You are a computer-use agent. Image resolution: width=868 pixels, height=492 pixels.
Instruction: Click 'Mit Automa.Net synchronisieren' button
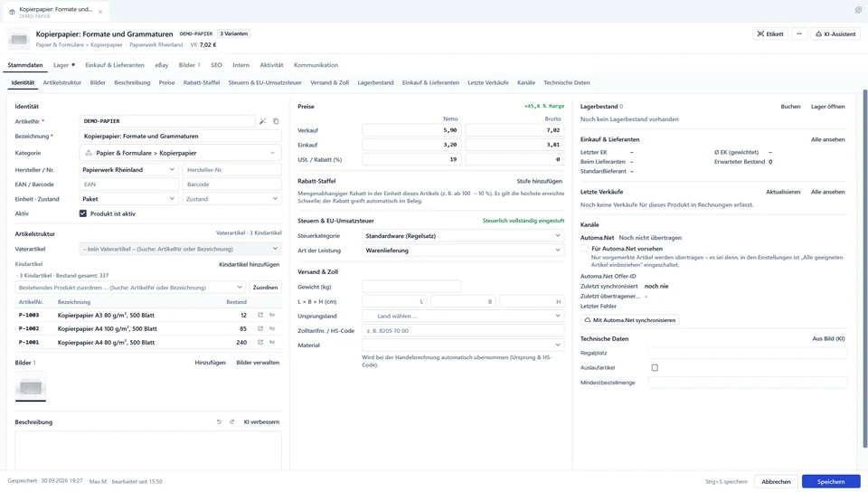pos(630,320)
